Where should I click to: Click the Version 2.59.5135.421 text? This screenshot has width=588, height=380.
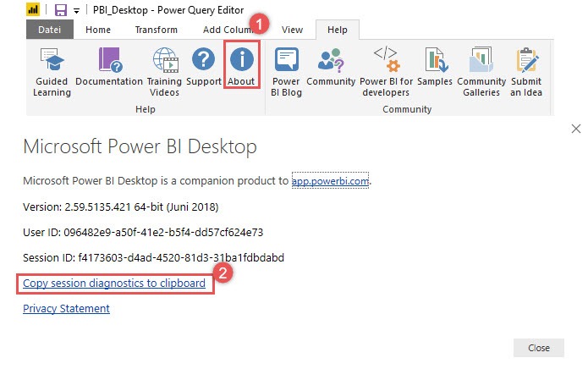[121, 207]
